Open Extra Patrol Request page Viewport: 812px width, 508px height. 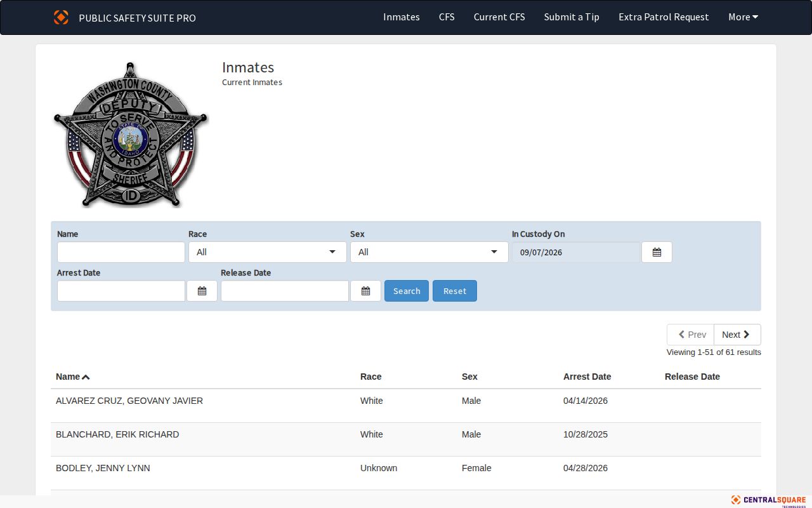coord(664,17)
